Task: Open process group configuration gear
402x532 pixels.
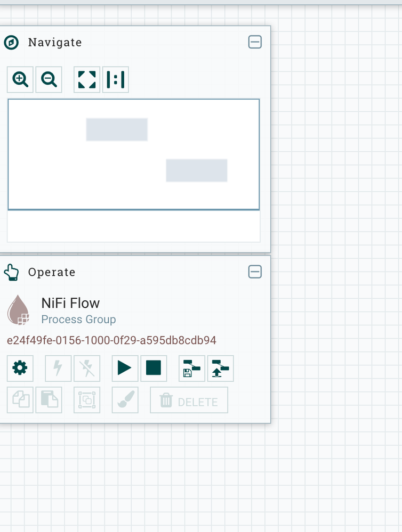Action: coord(20,368)
